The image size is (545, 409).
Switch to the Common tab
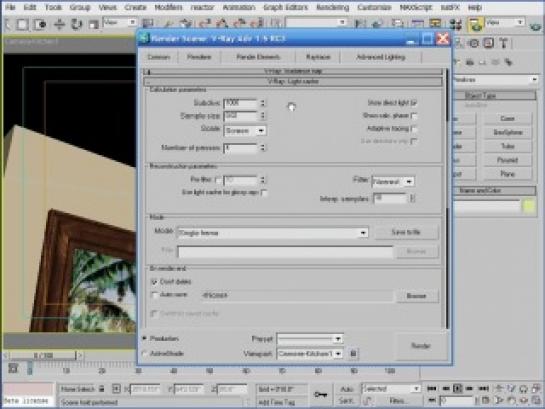(x=158, y=57)
